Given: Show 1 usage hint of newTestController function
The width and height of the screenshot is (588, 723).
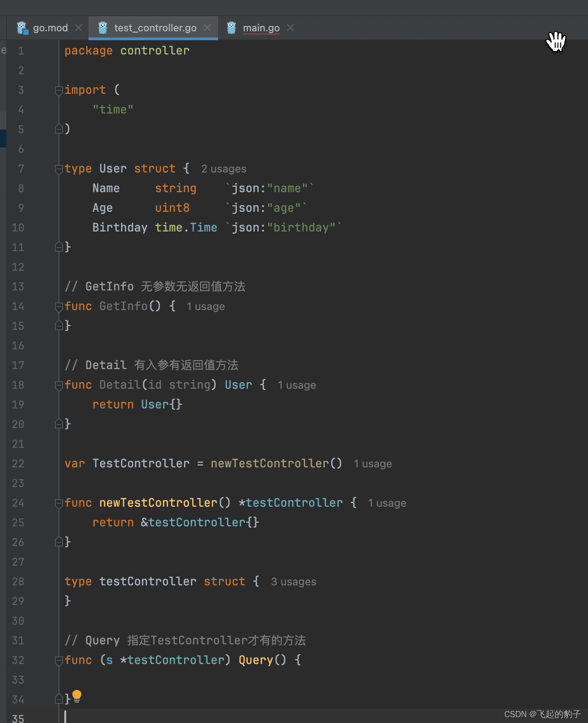Looking at the screenshot, I should (387, 503).
